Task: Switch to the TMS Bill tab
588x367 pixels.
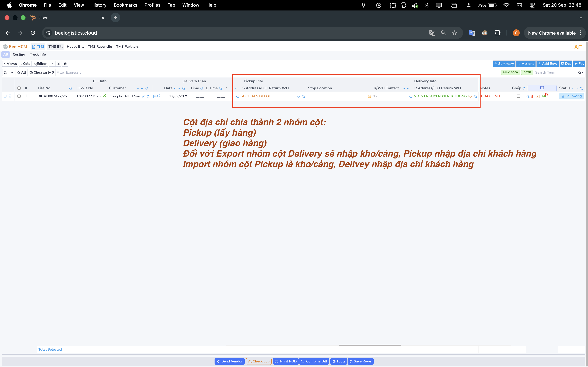Action: pyautogui.click(x=55, y=47)
